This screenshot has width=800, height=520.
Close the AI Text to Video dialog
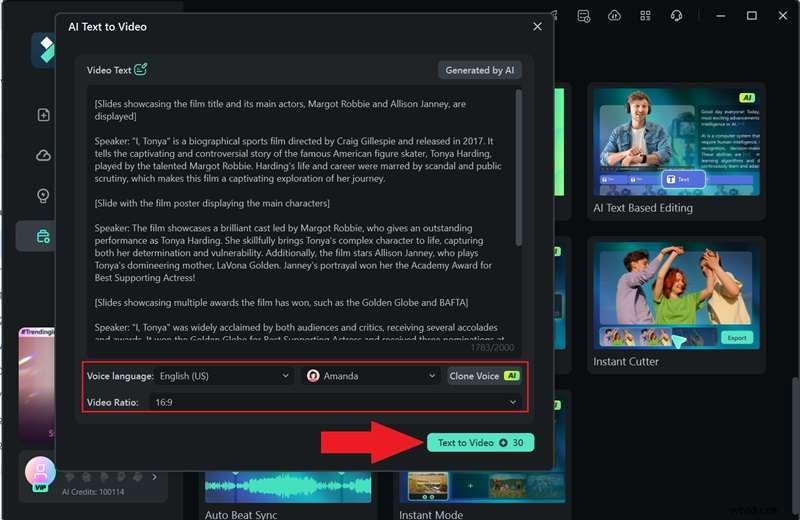coord(537,27)
